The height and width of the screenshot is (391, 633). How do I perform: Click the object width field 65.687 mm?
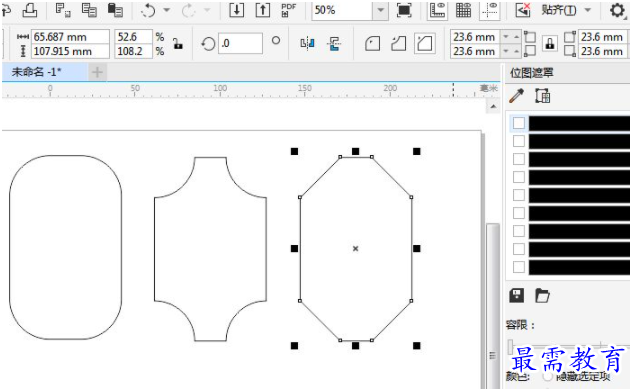tap(70, 37)
